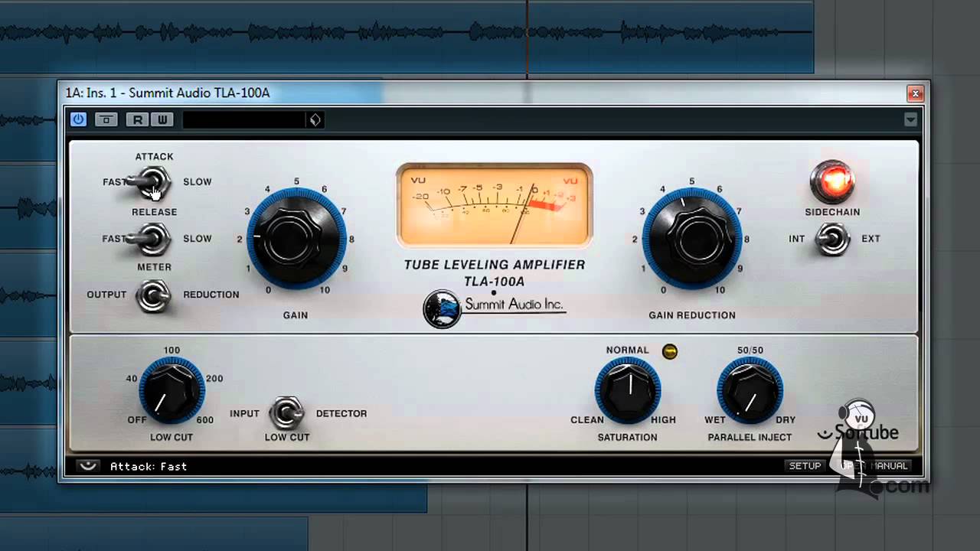This screenshot has height=551, width=980.
Task: Click the Summit Audio Inc. logo
Action: (495, 308)
